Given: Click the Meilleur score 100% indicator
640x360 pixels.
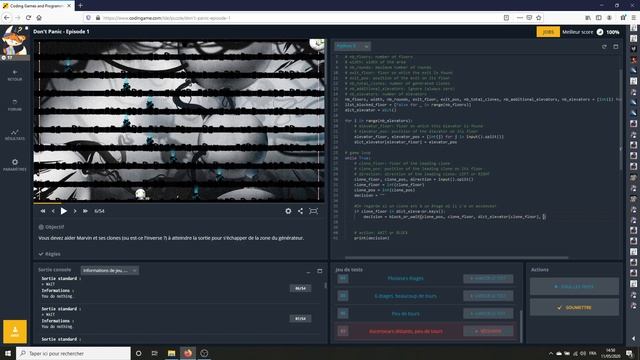Looking at the screenshot, I should click(591, 32).
